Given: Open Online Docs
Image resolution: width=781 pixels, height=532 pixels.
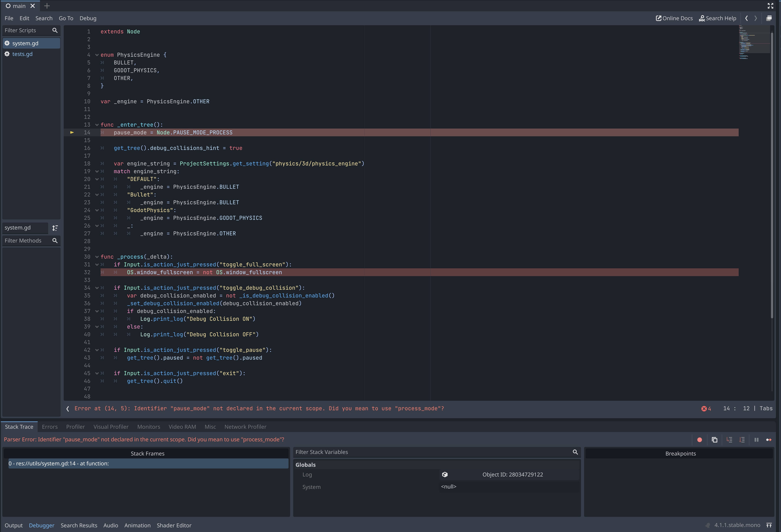Looking at the screenshot, I should point(674,18).
